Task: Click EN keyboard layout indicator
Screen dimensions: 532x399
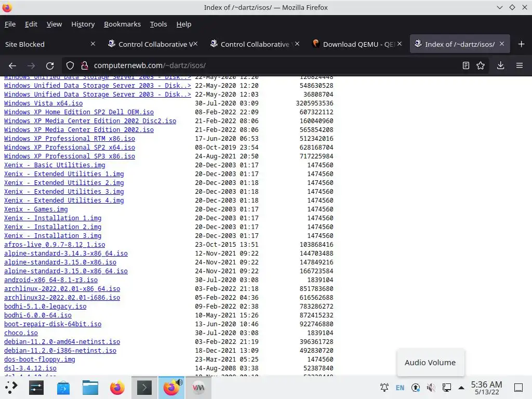Action: (x=400, y=388)
